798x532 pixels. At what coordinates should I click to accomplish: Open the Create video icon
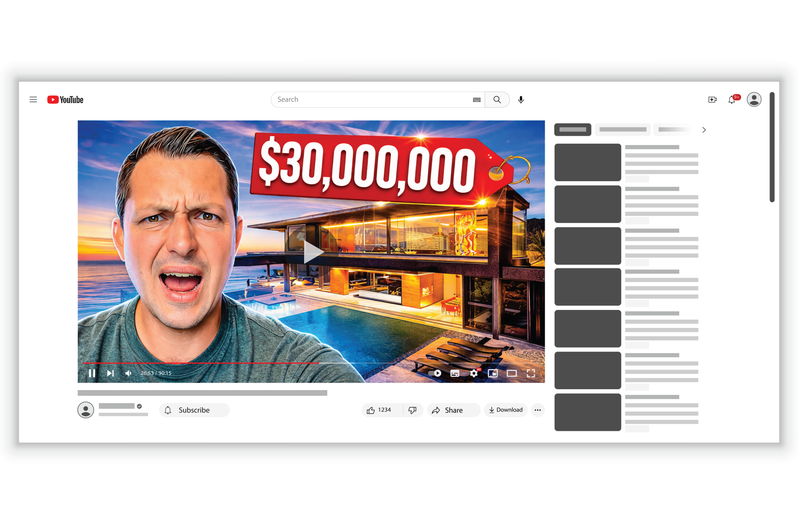[x=712, y=100]
